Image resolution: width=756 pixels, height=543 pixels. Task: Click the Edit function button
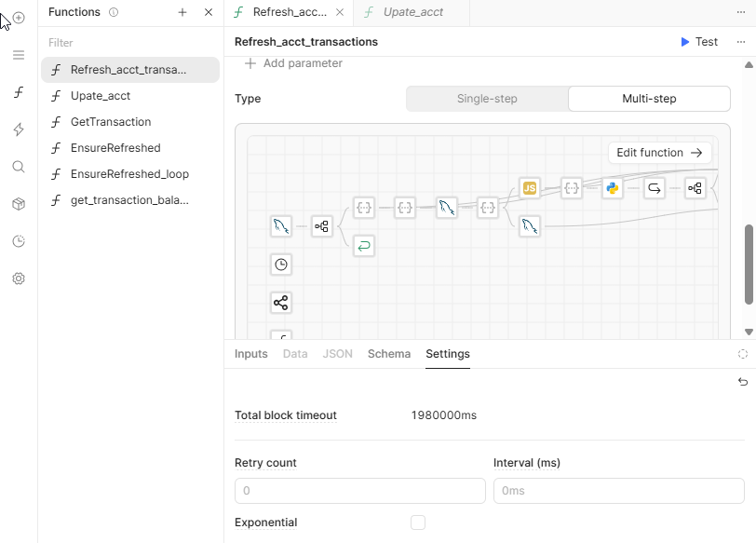click(659, 153)
